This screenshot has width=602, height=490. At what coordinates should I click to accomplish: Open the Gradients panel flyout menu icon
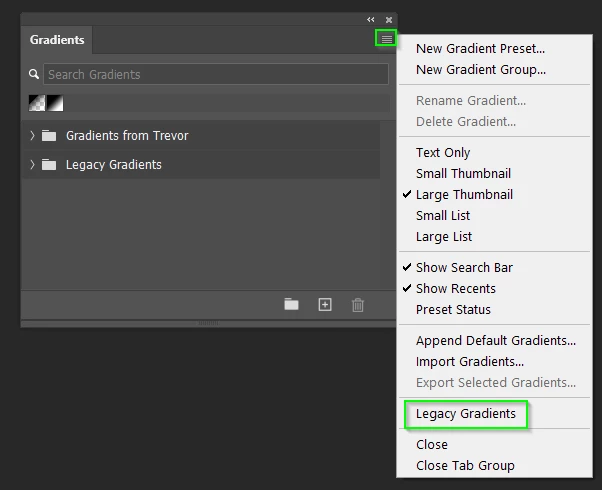[x=386, y=39]
